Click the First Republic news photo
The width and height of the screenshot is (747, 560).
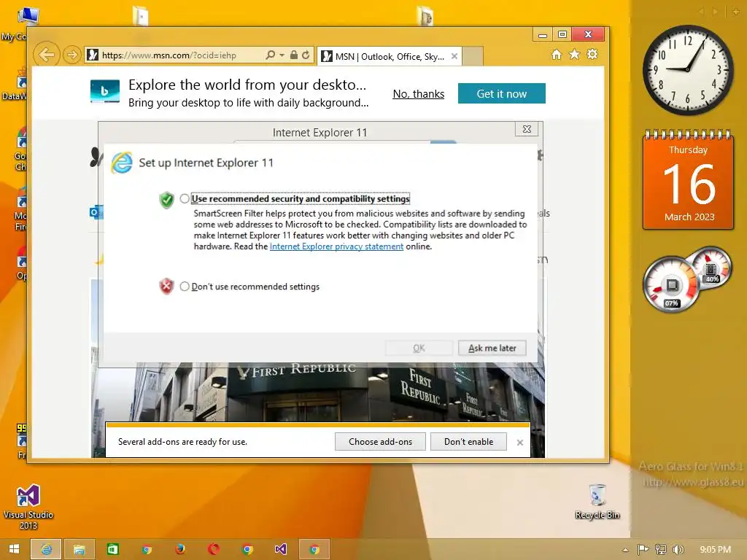318,392
